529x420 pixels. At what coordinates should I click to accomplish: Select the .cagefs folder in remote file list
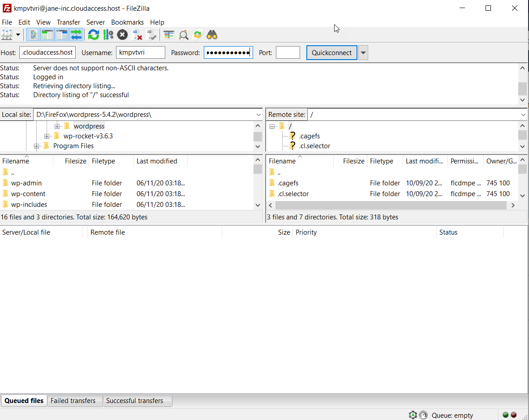(x=288, y=183)
